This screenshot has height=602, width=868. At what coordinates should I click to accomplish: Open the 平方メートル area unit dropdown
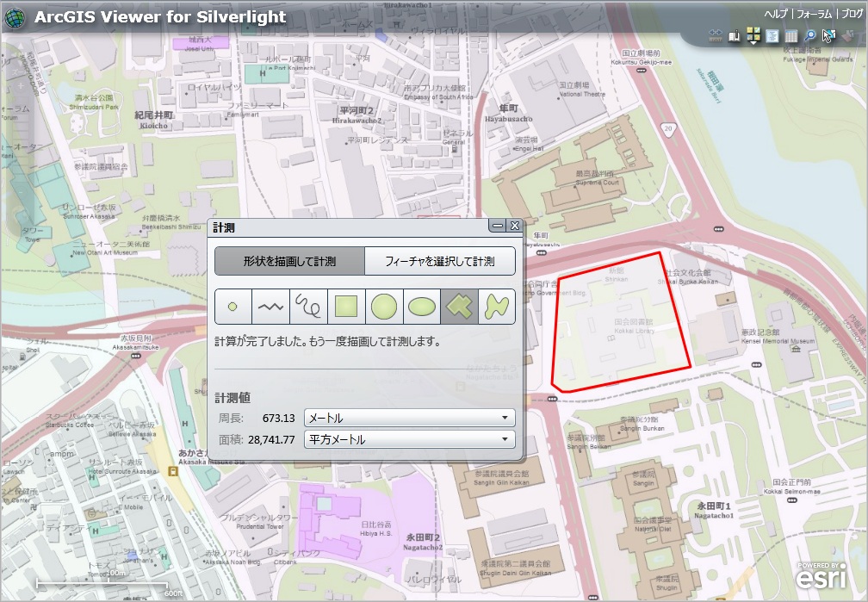[x=410, y=439]
